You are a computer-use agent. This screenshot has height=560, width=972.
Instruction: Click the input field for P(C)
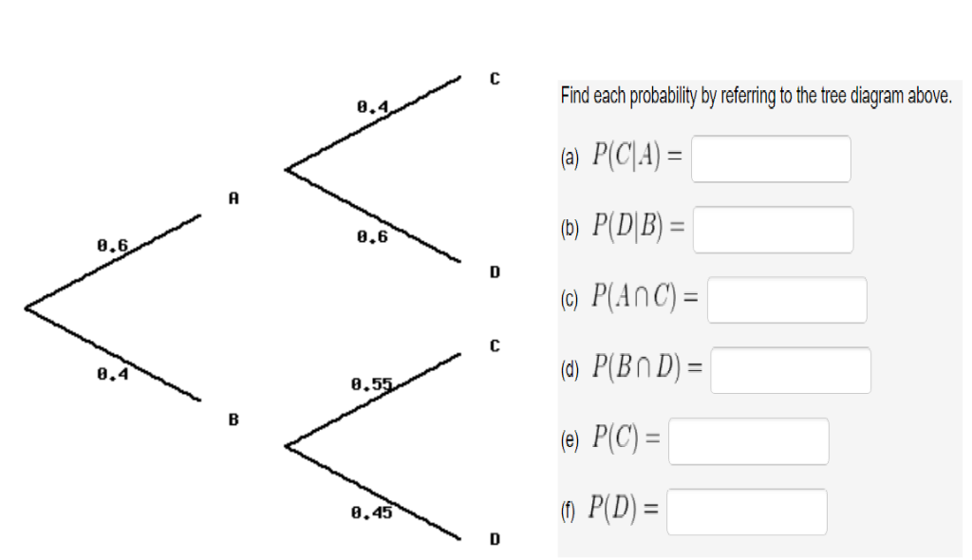748,440
